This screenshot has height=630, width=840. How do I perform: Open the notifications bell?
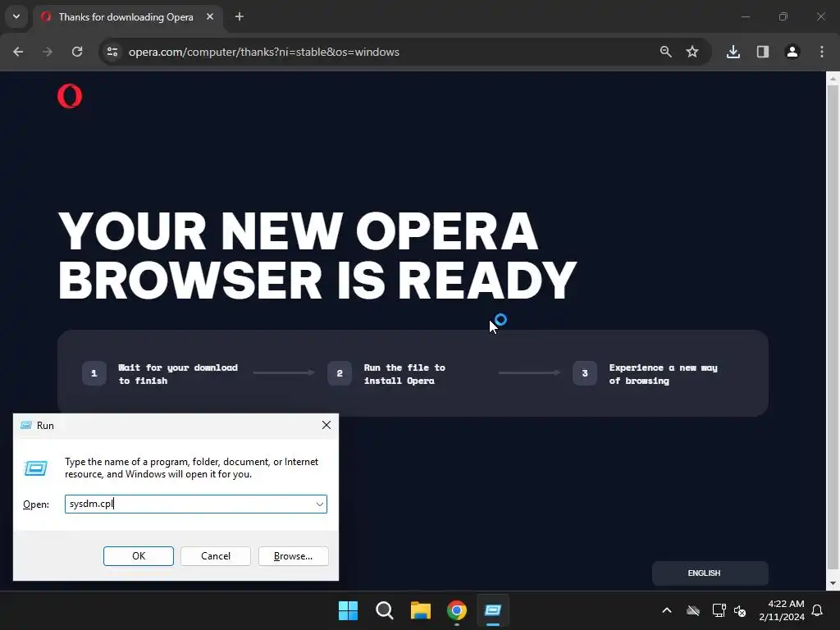pyautogui.click(x=818, y=610)
